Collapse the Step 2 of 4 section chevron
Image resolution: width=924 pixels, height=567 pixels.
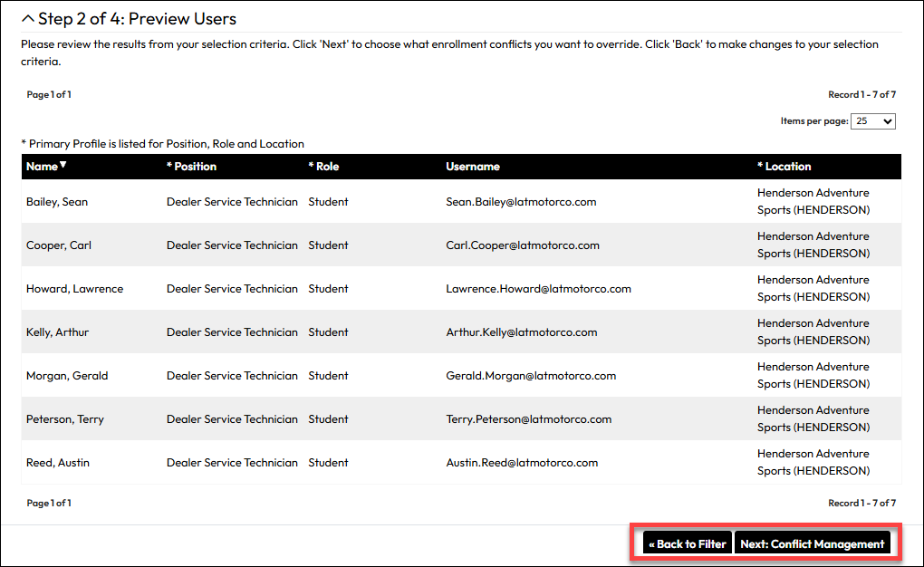[28, 19]
